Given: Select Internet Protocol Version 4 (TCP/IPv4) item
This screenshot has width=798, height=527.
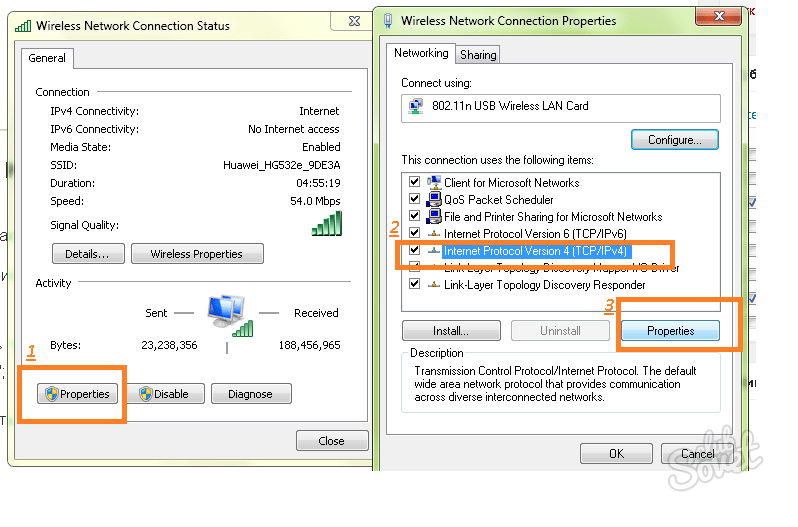Looking at the screenshot, I should tap(534, 251).
